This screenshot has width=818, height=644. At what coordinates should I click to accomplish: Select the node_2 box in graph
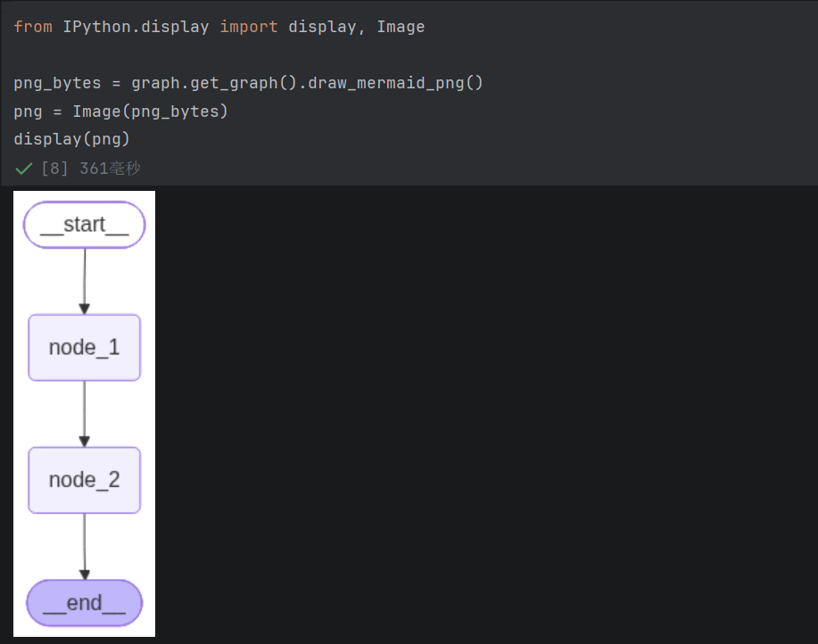[x=85, y=480]
